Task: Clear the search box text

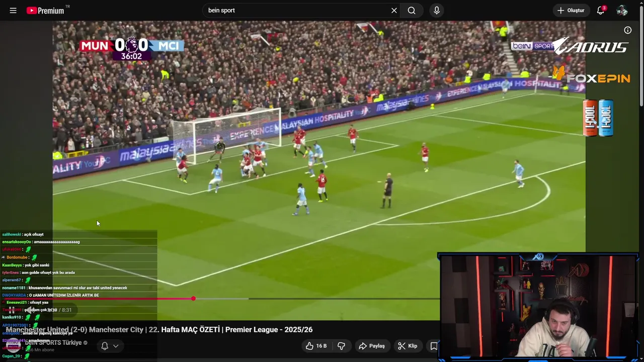Action: tap(394, 10)
